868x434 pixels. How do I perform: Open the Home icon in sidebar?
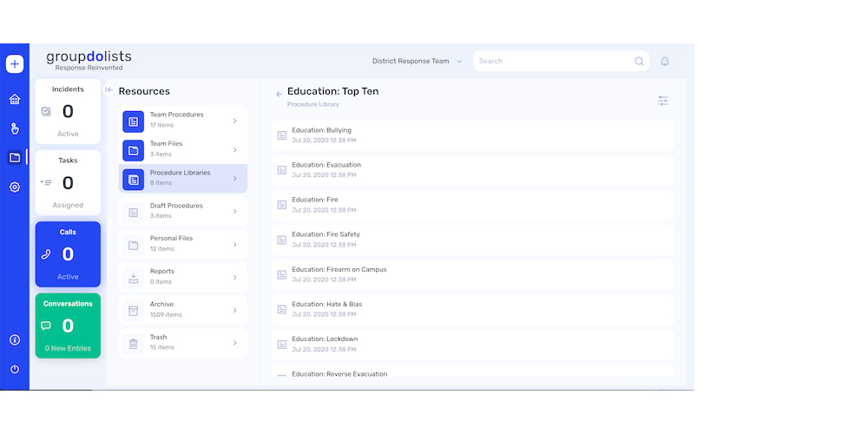pyautogui.click(x=15, y=99)
